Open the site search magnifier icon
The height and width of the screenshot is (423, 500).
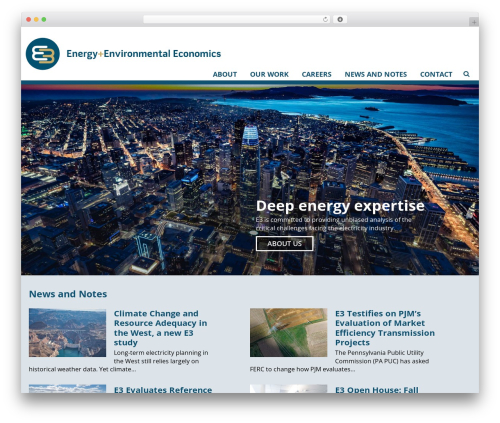(466, 74)
